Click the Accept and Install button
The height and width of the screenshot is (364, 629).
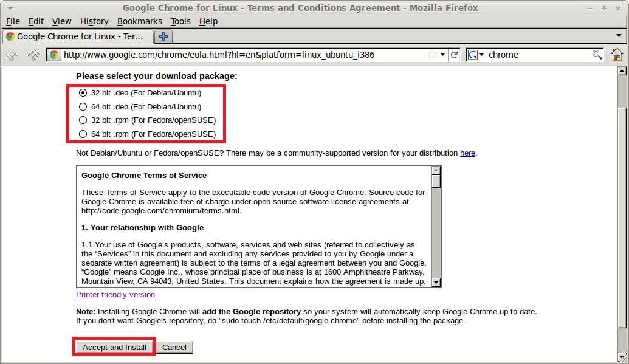pos(114,347)
